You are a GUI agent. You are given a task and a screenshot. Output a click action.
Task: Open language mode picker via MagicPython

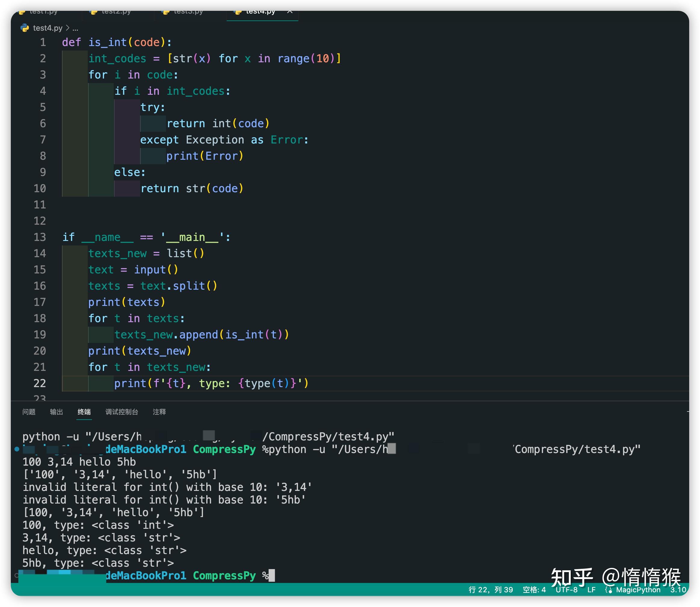pyautogui.click(x=638, y=590)
